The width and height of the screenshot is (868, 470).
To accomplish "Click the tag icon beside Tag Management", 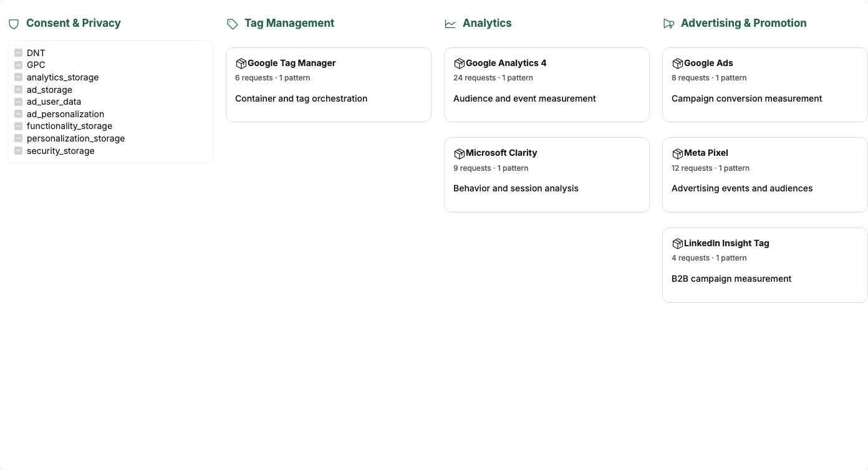I will [232, 24].
